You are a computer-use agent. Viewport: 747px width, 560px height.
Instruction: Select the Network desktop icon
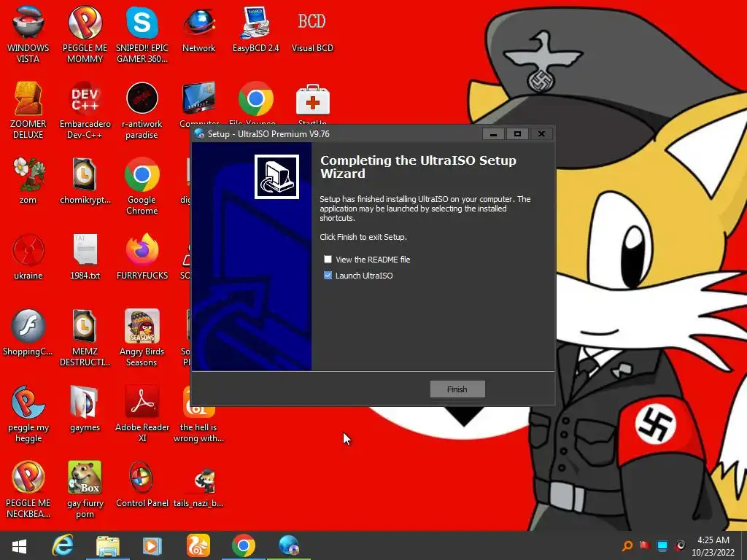(x=198, y=29)
